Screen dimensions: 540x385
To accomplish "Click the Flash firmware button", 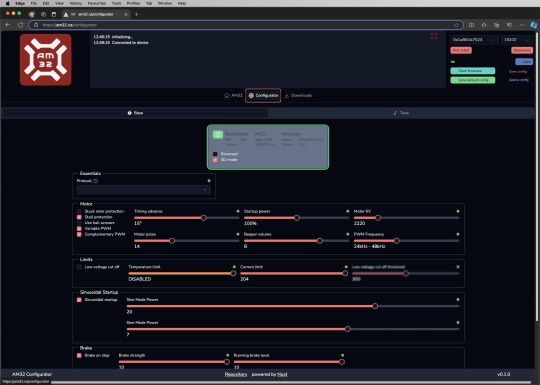I will click(472, 71).
